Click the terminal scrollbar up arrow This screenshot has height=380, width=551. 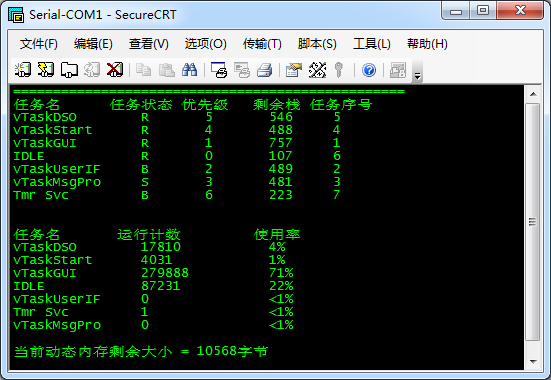533,94
